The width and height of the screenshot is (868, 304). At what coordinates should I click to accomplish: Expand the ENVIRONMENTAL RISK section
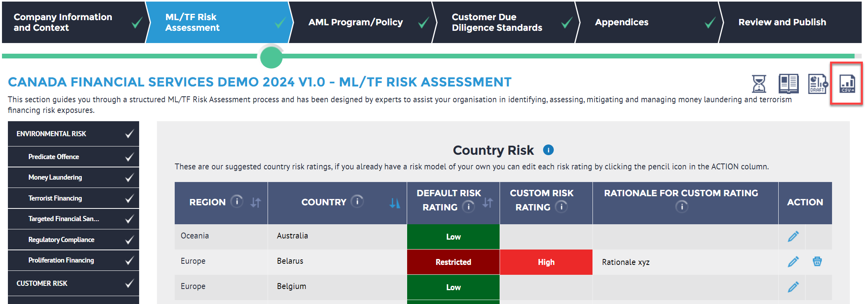[74, 134]
